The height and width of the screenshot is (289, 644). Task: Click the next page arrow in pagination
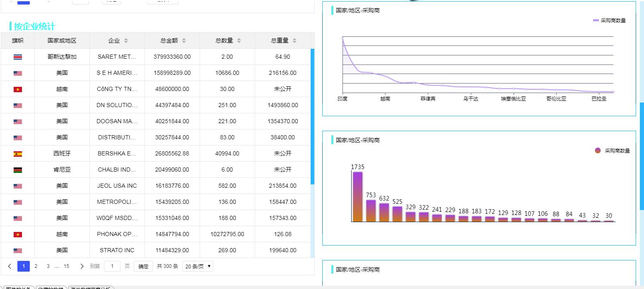point(82,266)
